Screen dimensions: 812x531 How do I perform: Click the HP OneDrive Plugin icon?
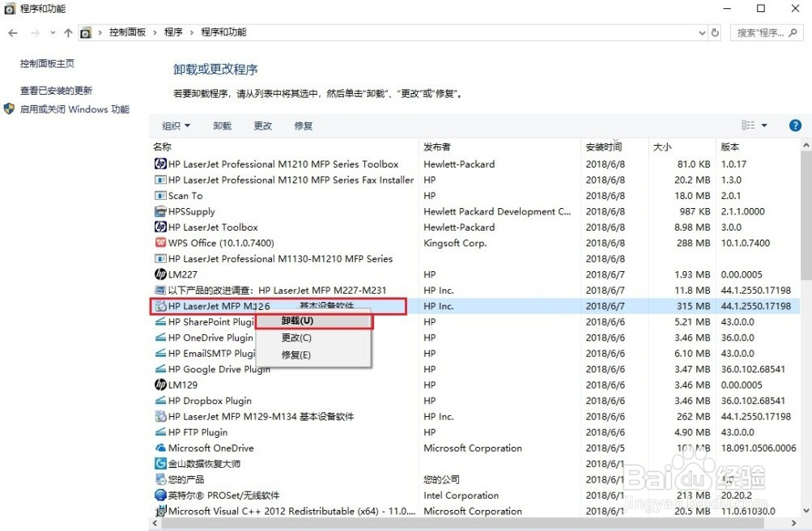coord(160,338)
